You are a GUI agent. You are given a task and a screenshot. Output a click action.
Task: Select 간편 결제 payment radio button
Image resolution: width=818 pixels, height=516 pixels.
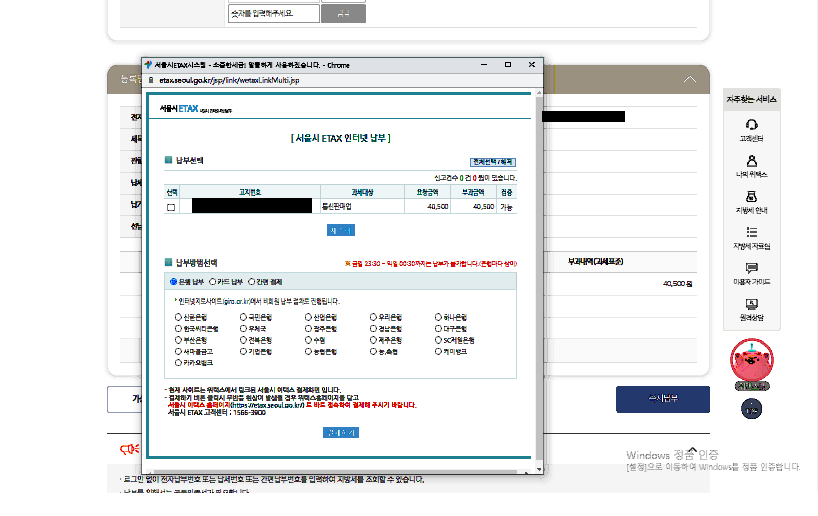(x=251, y=282)
